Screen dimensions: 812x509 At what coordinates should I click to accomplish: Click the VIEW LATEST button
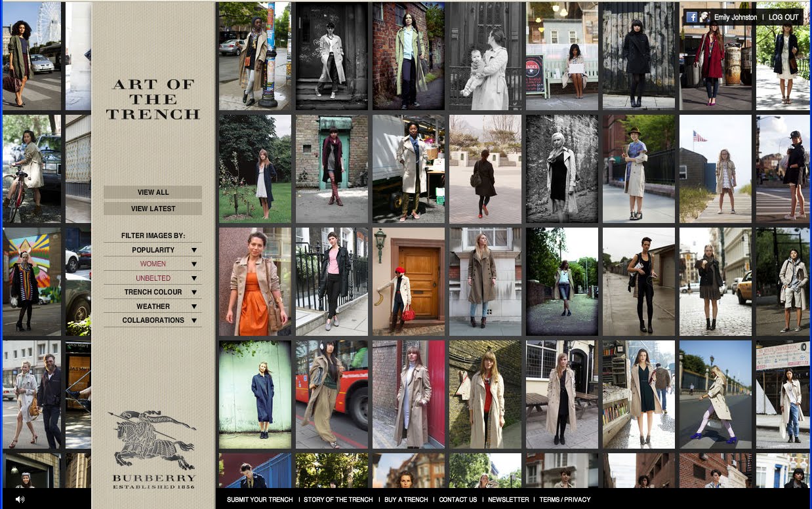[x=153, y=209]
